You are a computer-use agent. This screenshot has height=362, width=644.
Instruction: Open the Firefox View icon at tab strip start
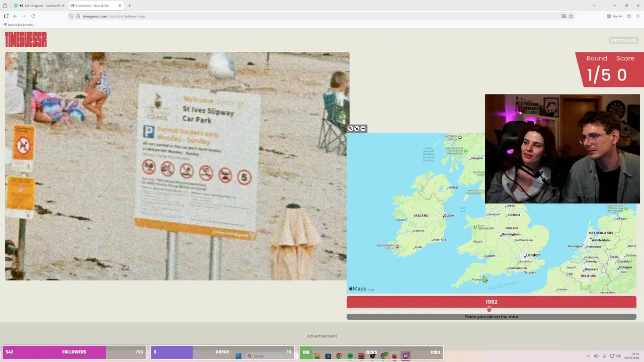(5, 6)
